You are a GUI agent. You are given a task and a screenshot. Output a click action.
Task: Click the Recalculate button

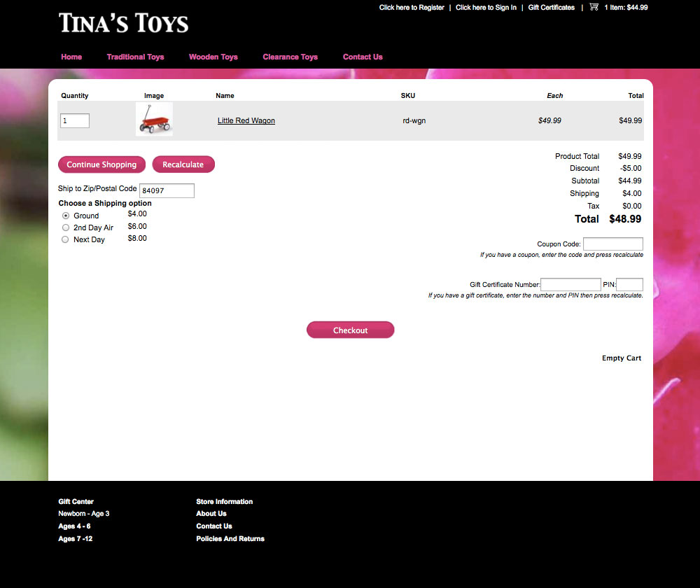[x=183, y=164]
